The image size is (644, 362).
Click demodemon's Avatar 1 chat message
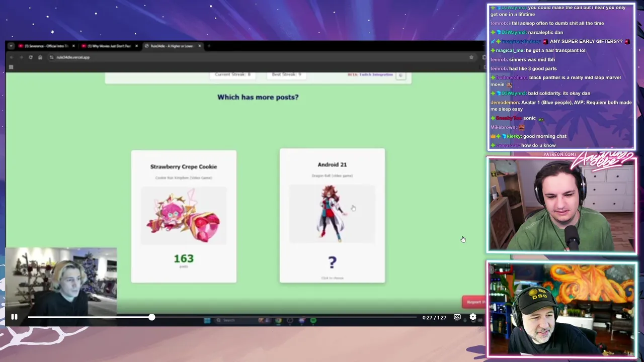[561, 106]
